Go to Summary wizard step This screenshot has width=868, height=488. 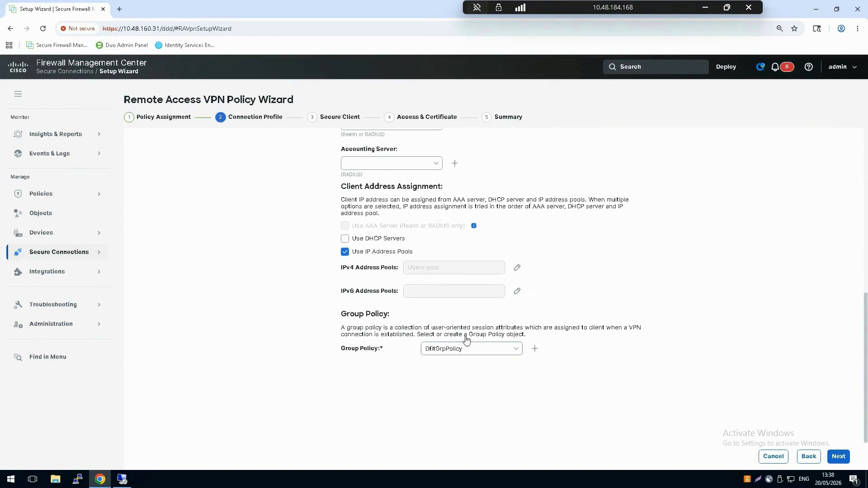(x=502, y=117)
